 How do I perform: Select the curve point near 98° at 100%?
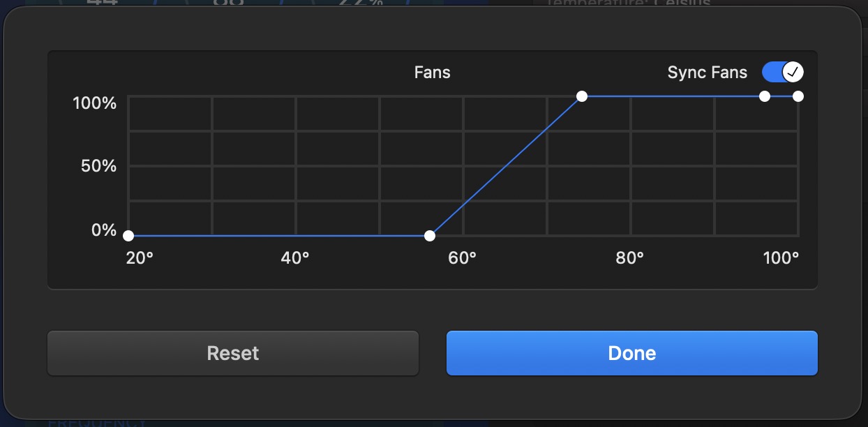point(765,96)
